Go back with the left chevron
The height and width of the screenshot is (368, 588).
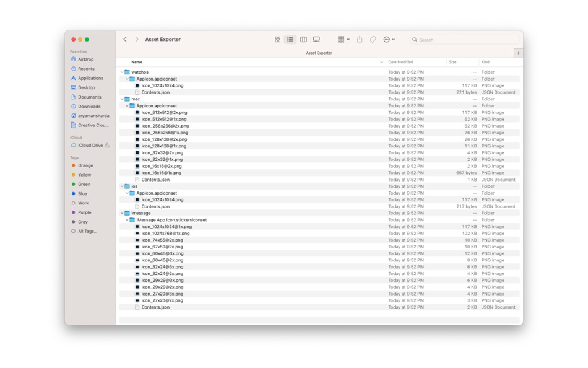point(125,40)
